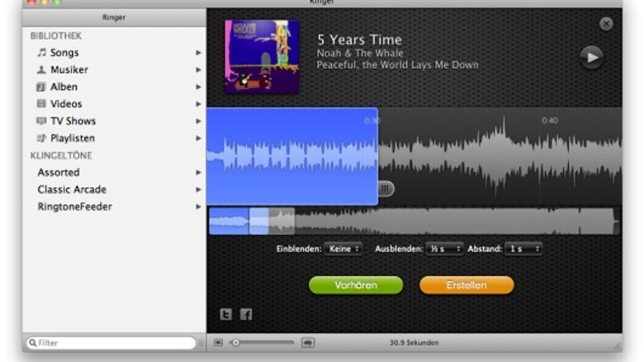Click the Ringer sidebar header
Viewport: 644px width, 362px height.
(114, 17)
